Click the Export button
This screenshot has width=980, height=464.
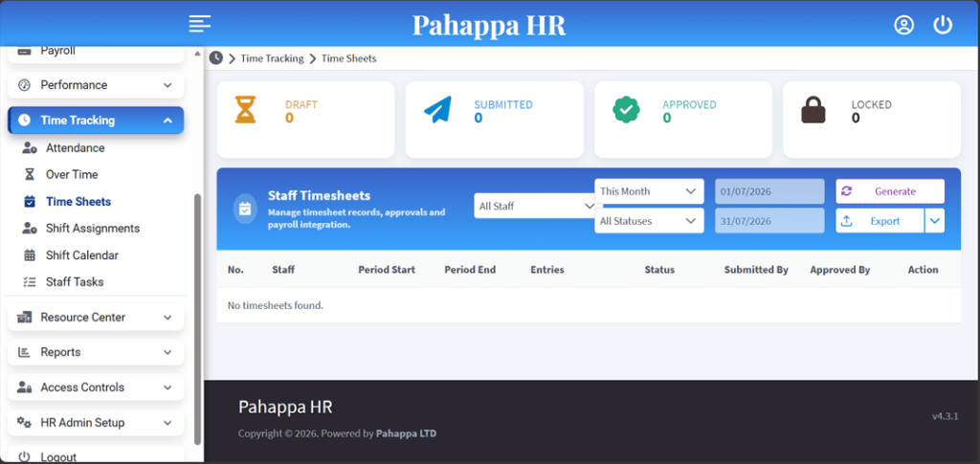[880, 220]
